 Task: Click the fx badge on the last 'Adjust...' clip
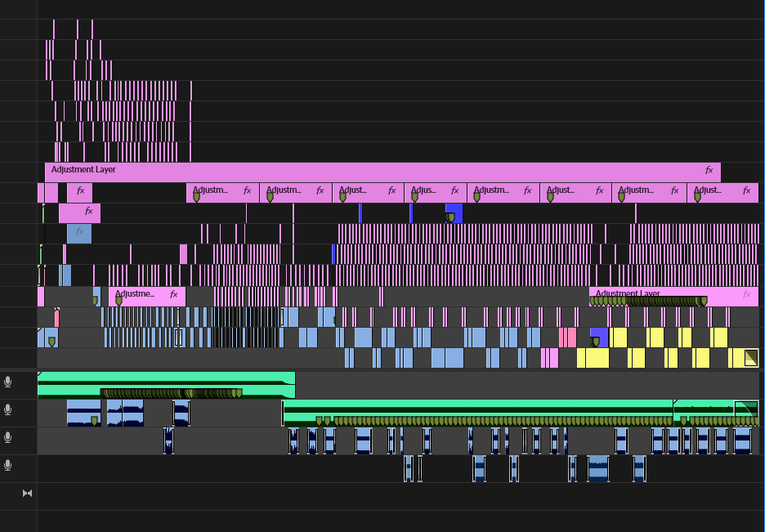746,190
